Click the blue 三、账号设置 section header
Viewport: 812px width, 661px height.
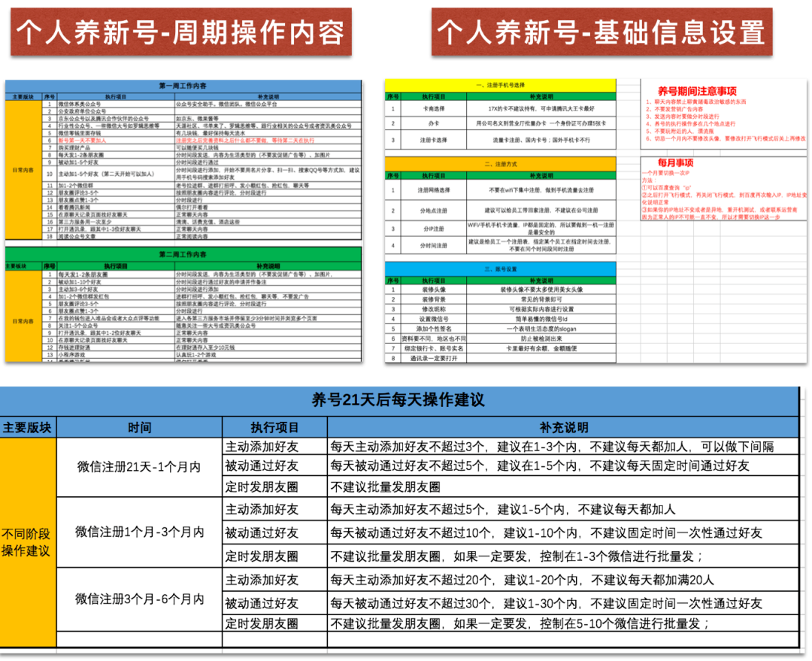(x=500, y=268)
